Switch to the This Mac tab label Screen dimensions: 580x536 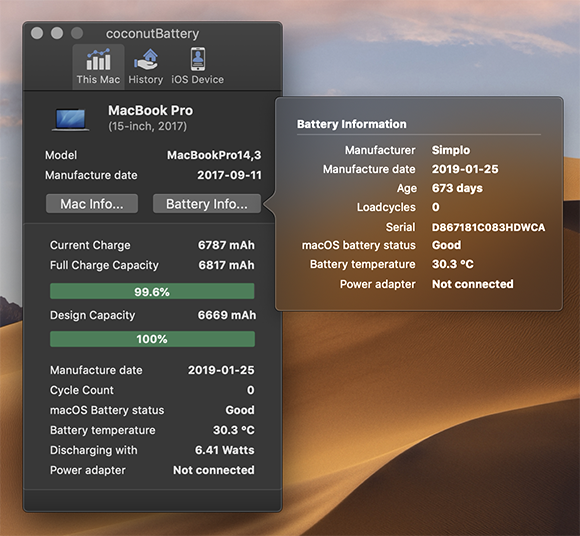tap(98, 80)
